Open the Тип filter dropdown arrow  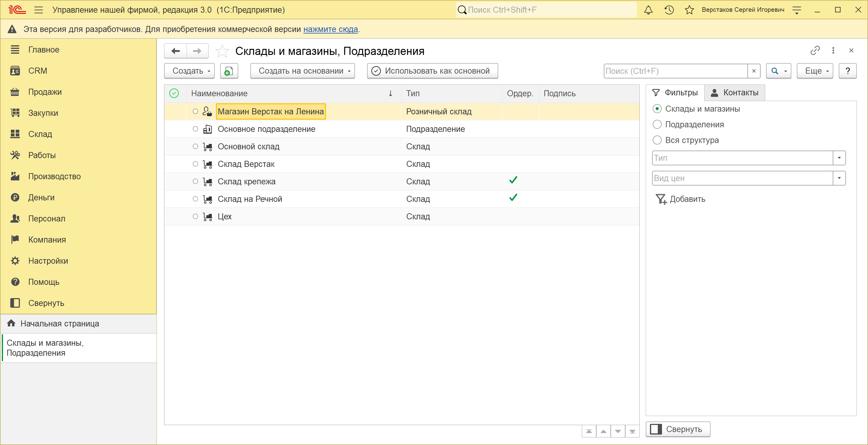(x=839, y=158)
